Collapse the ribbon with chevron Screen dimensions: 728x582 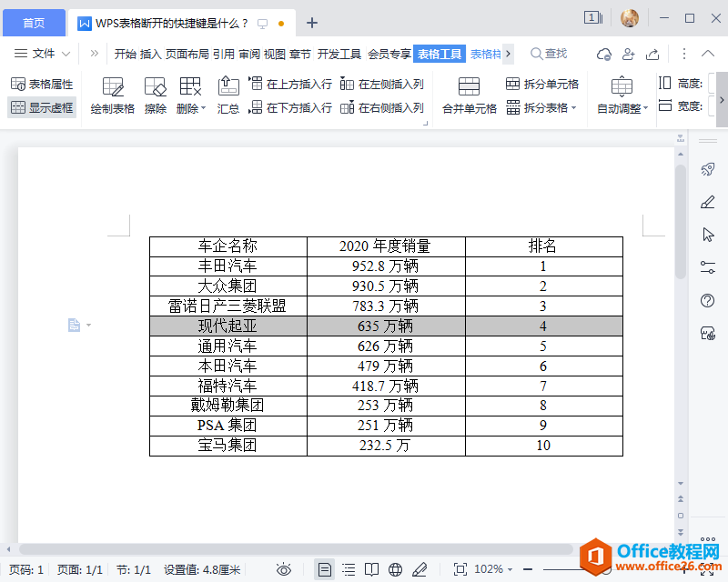click(x=708, y=54)
